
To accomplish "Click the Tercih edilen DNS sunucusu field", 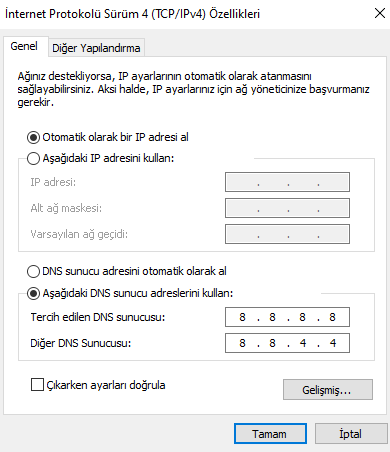I will tap(287, 317).
